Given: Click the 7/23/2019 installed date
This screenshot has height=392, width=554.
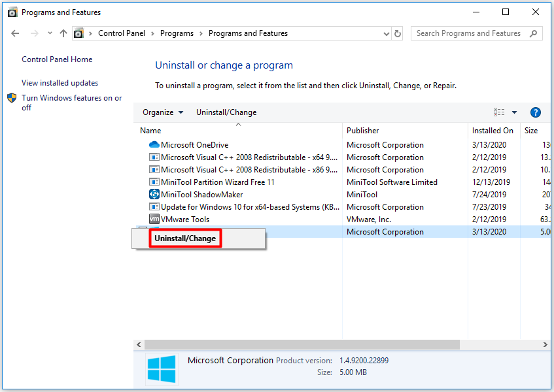Looking at the screenshot, I should pos(489,206).
